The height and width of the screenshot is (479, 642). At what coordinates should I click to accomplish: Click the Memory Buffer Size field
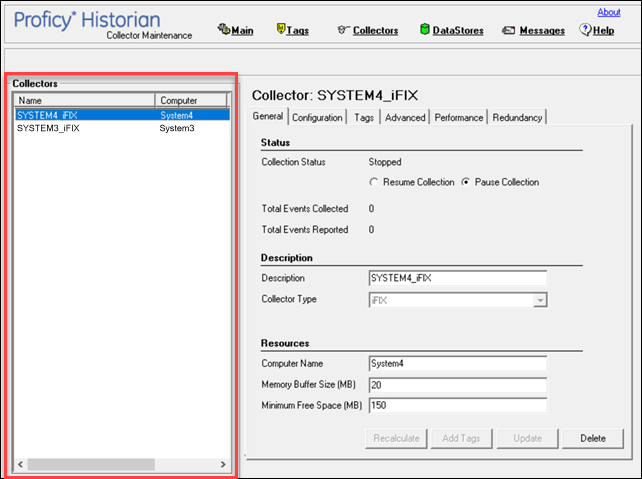click(x=458, y=385)
